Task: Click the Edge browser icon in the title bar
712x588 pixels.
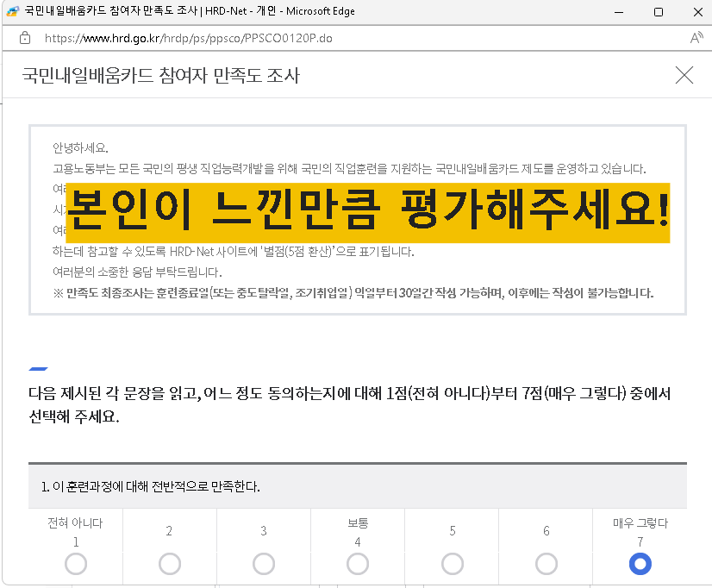Action: (12, 11)
